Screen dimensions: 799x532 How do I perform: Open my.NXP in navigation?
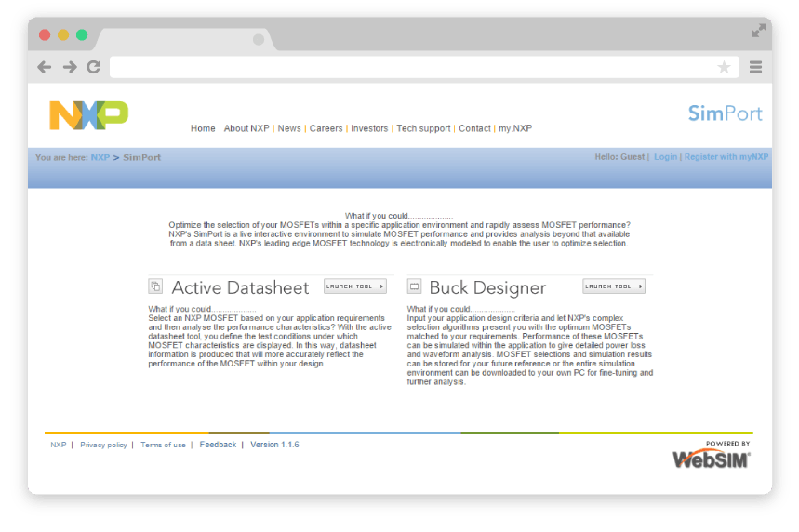pos(515,128)
